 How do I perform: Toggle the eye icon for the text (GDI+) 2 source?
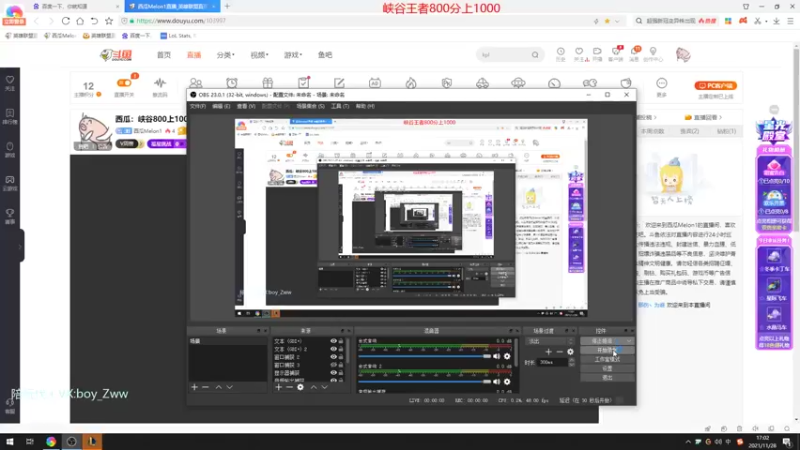[333, 349]
